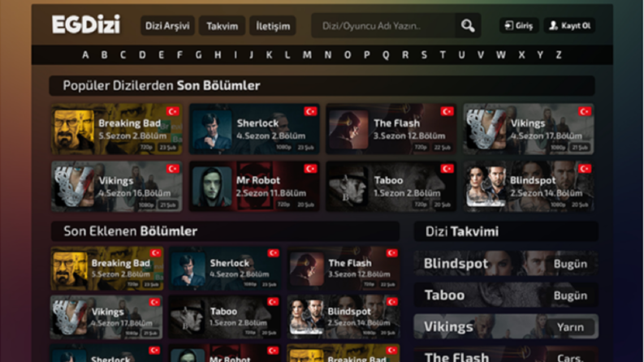Click Turkish flag on popular Taboo card
644x362 pixels.
(447, 169)
